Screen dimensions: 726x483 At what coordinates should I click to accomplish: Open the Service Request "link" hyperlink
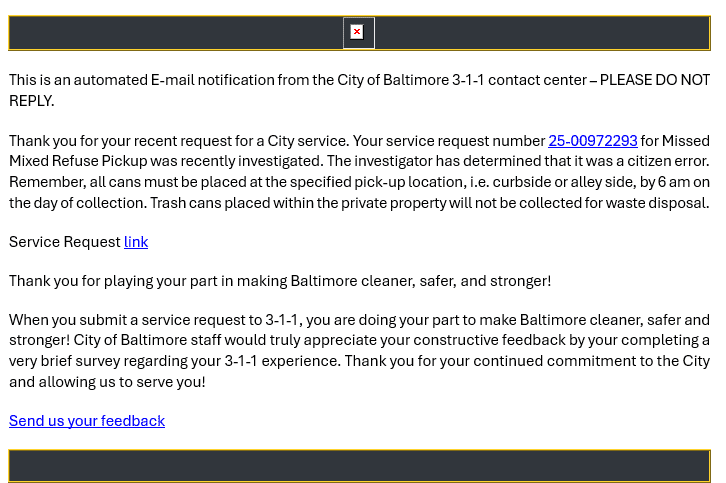[x=136, y=242]
